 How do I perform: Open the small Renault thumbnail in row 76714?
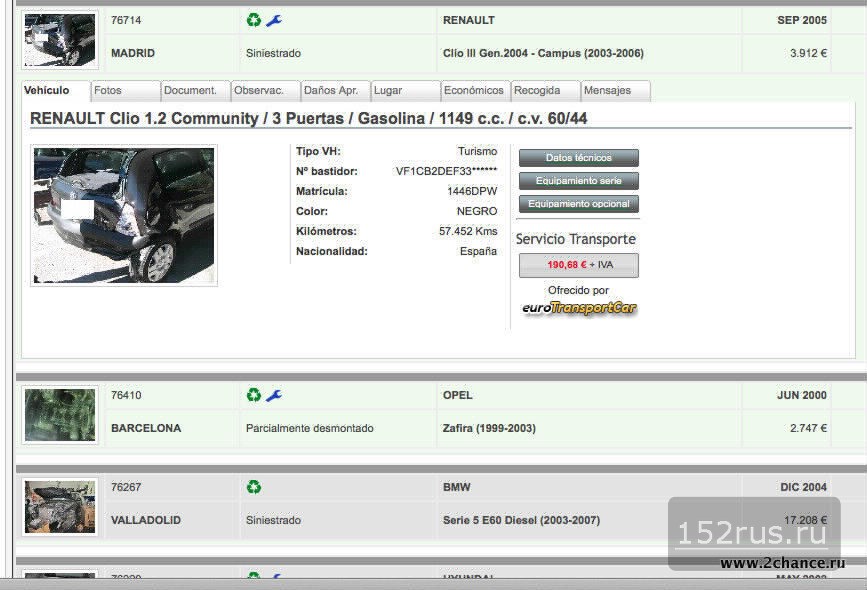pos(60,40)
